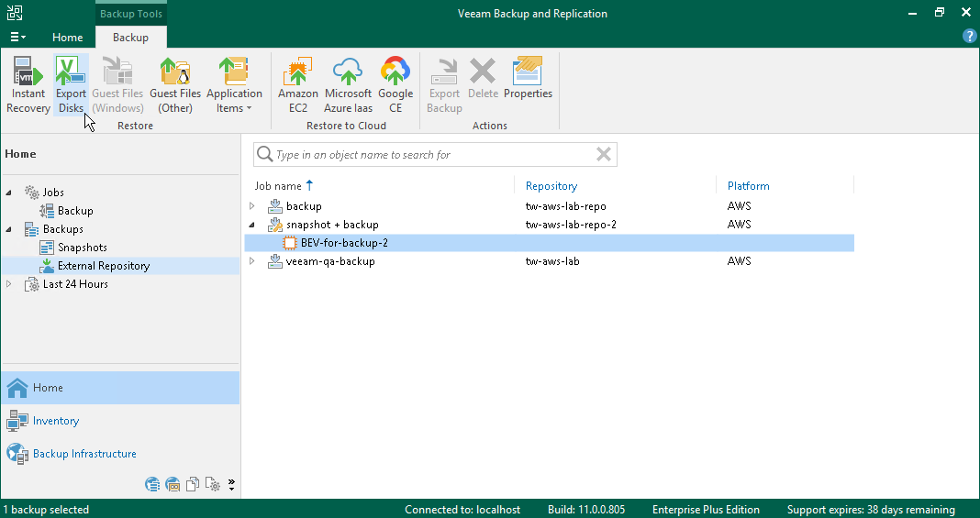The image size is (980, 518).
Task: Switch to the Backup ribbon tab
Action: pyautogui.click(x=130, y=38)
